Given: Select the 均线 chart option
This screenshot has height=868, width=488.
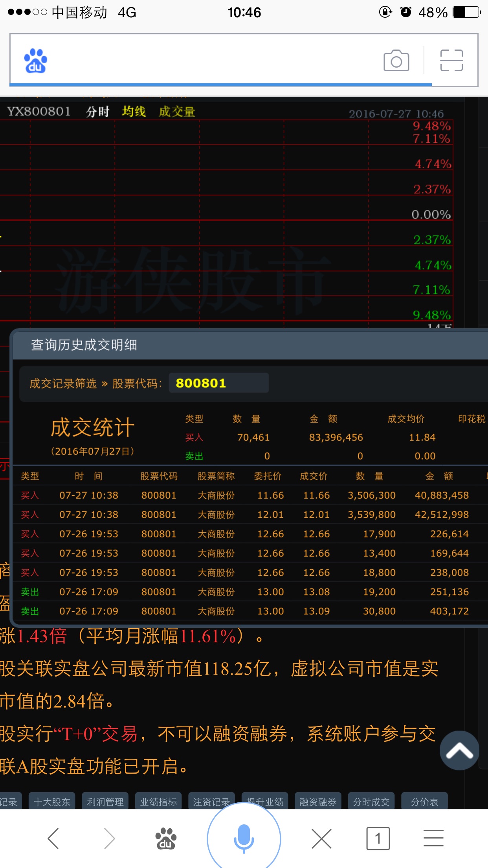Looking at the screenshot, I should coord(134,112).
